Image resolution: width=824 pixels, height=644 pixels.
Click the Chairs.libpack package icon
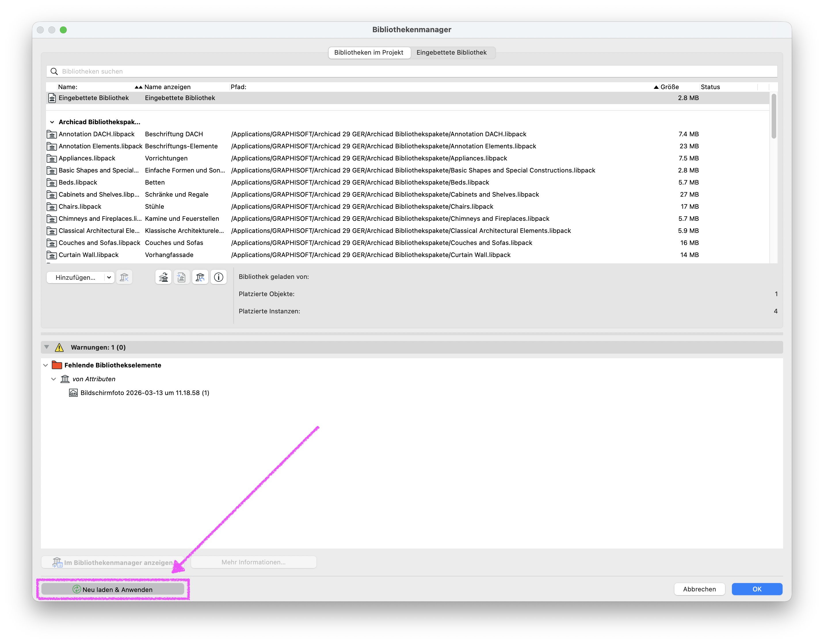tap(52, 207)
